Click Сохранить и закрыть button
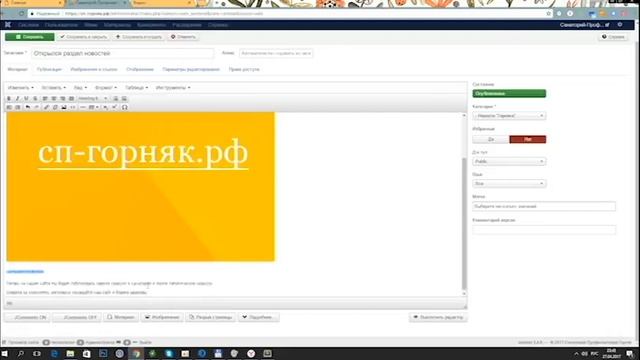640x360 pixels. [x=83, y=37]
